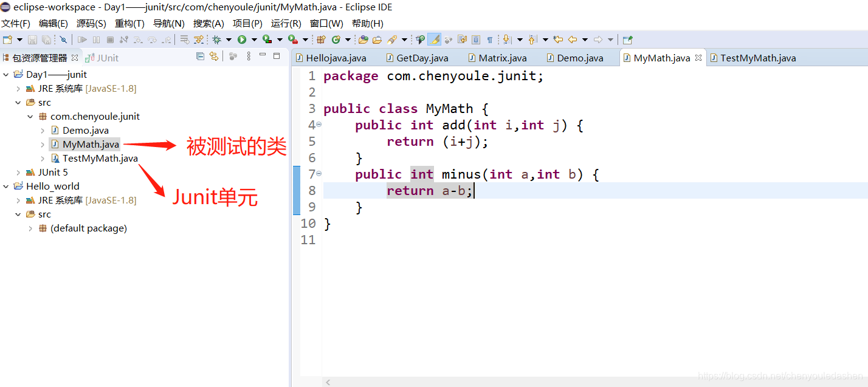This screenshot has width=868, height=387.
Task: Click the green Run button icon
Action: pyautogui.click(x=242, y=39)
